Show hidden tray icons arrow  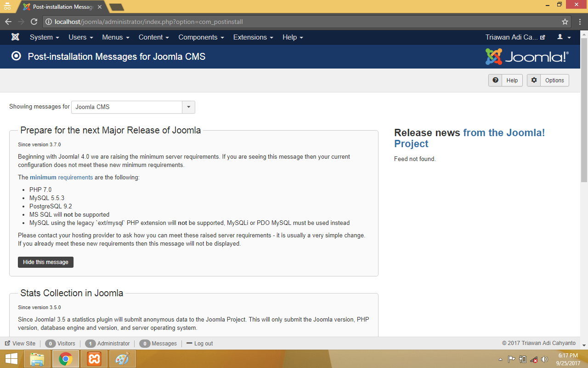coord(500,359)
